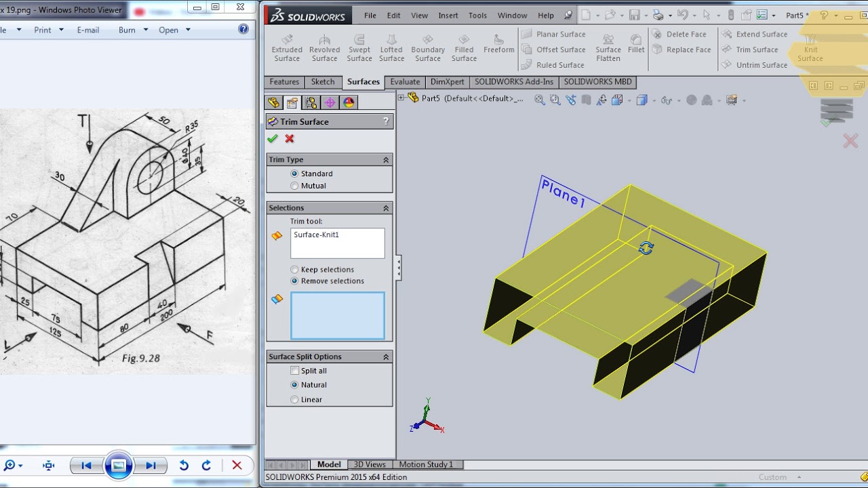Choose the Replace Face command
Screen dimensions: 868x488
[x=682, y=49]
